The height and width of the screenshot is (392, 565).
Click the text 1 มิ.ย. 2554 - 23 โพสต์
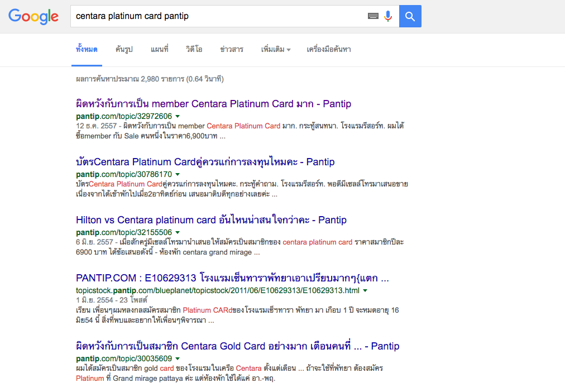point(112,300)
